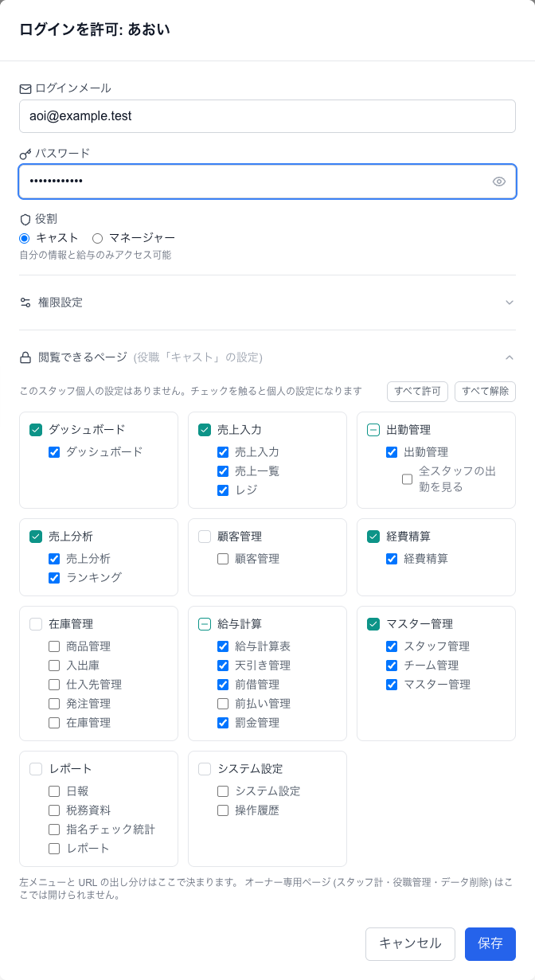Toggle the 経費精算 group checkbox
The image size is (535, 980).
[373, 537]
